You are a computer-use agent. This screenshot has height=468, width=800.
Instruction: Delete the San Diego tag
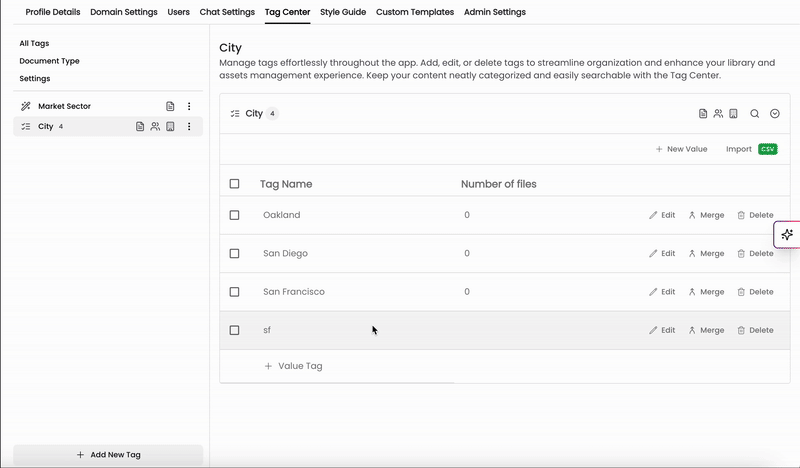click(x=755, y=254)
